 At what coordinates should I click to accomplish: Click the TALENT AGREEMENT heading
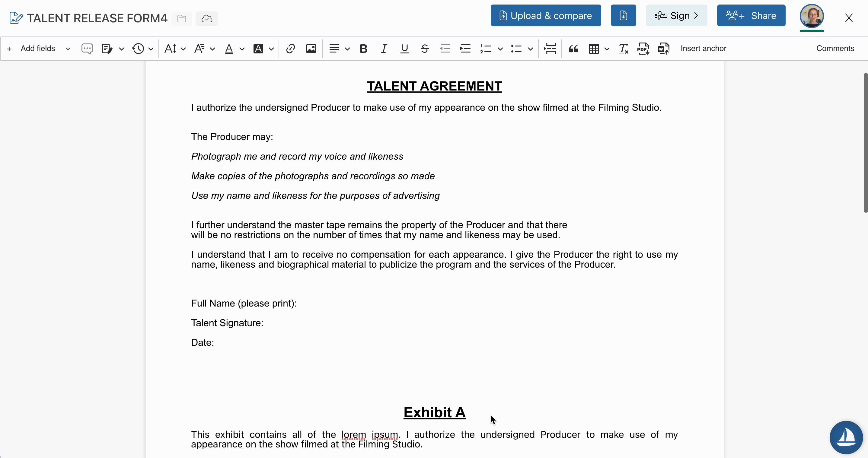pyautogui.click(x=434, y=86)
